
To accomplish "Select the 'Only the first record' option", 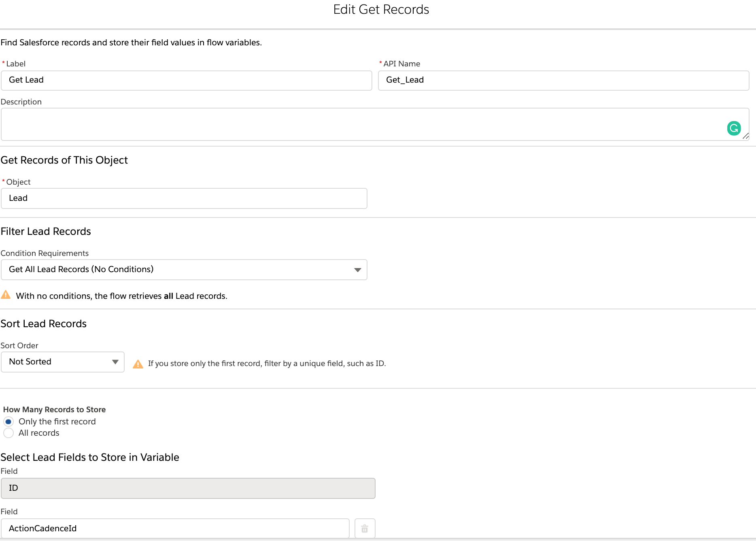I will pyautogui.click(x=8, y=422).
